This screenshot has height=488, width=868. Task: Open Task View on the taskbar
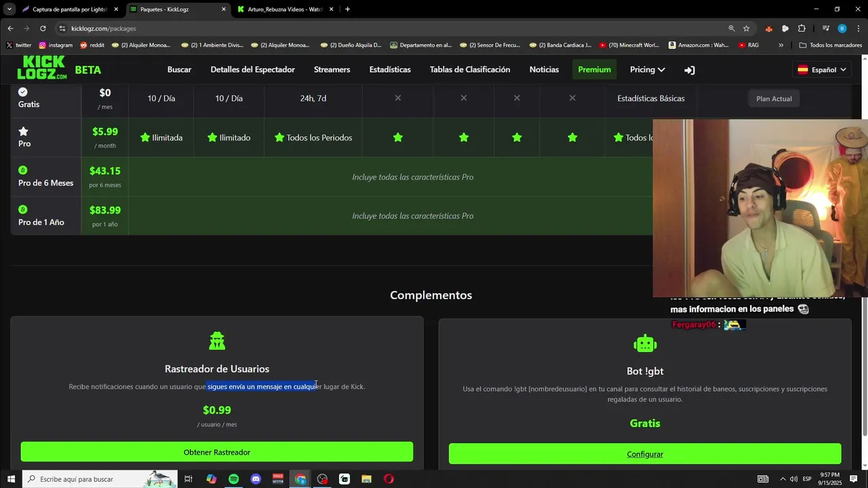[189, 479]
